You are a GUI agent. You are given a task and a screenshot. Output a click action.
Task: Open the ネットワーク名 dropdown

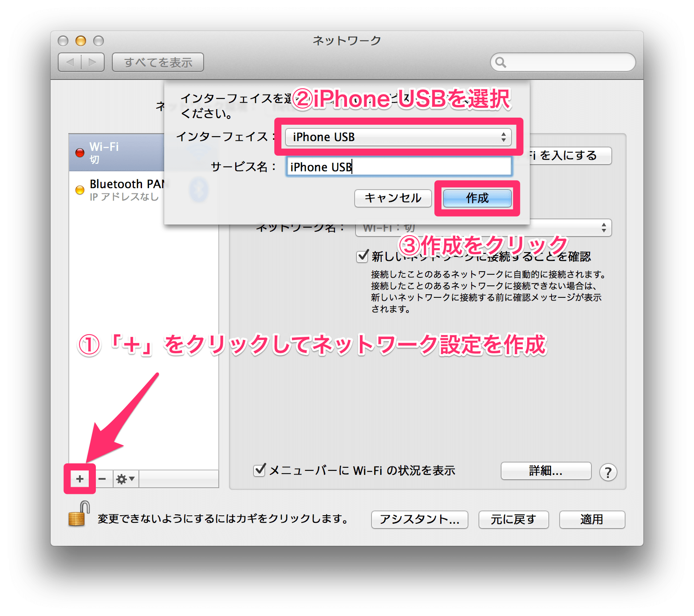click(483, 228)
